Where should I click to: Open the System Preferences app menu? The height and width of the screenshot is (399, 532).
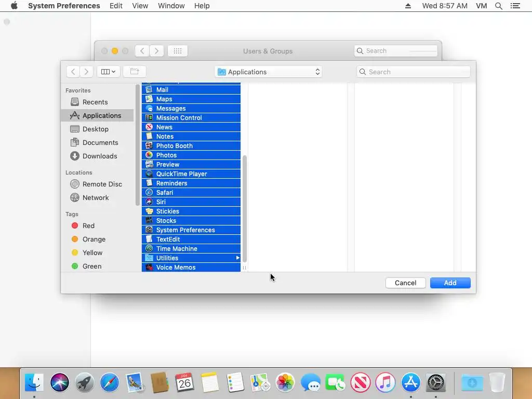64,6
